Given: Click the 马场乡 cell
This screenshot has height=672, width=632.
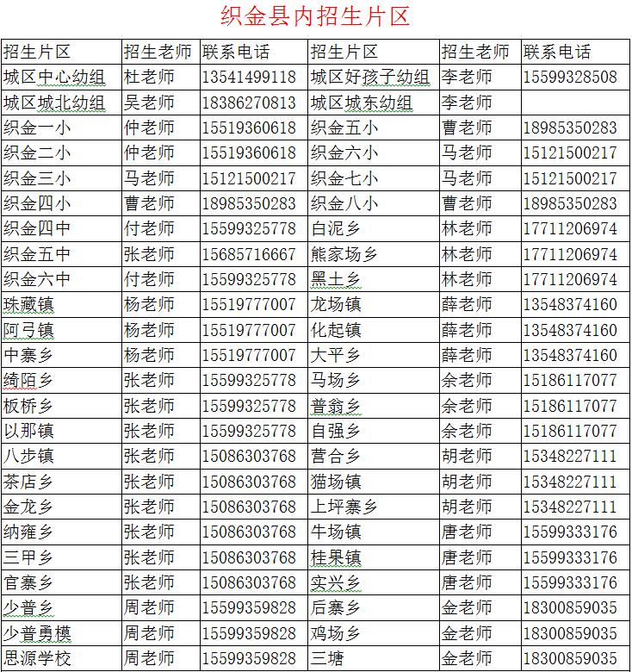Looking at the screenshot, I should [374, 381].
